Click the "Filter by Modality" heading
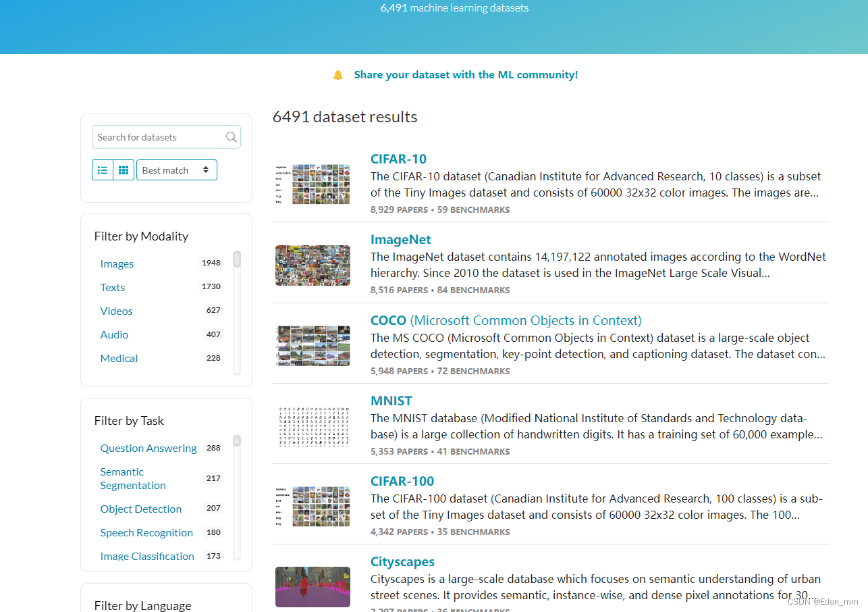 141,236
